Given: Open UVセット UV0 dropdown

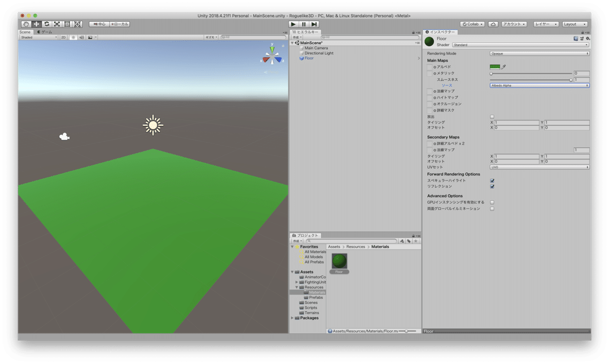Looking at the screenshot, I should [x=539, y=167].
